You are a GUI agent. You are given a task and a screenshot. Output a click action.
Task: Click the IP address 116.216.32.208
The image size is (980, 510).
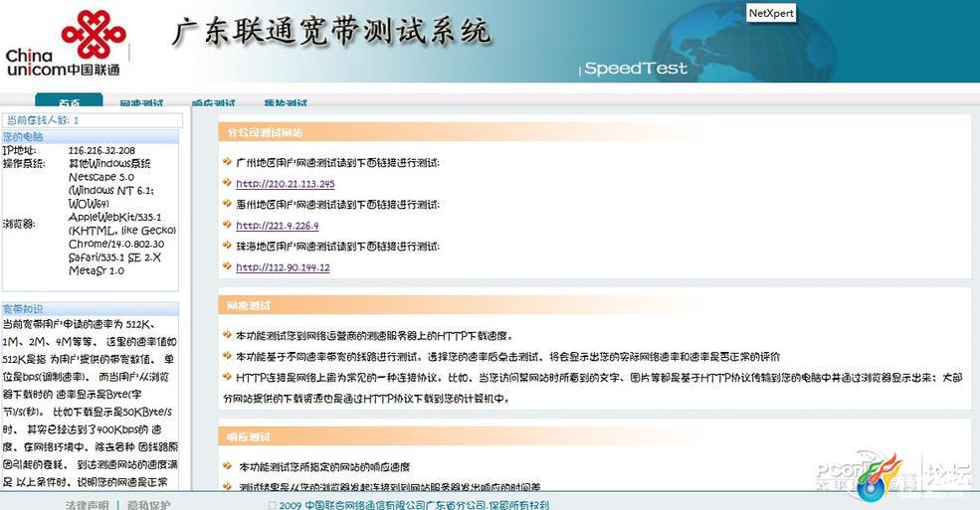pos(101,150)
